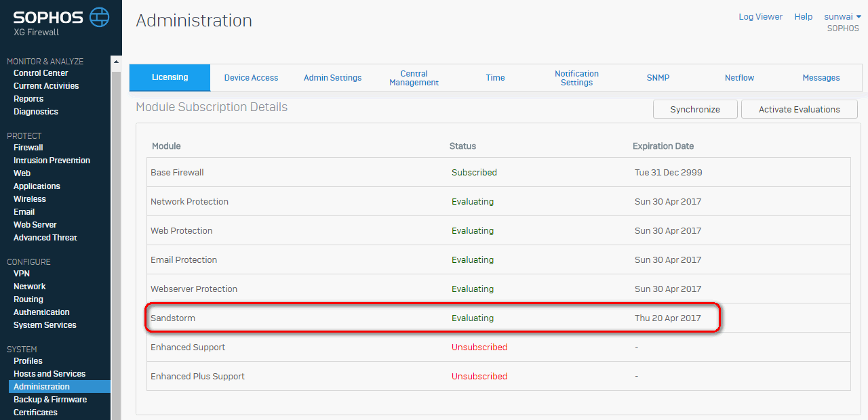Image resolution: width=868 pixels, height=420 pixels.
Task: Open Current Activities in sidebar
Action: point(46,86)
